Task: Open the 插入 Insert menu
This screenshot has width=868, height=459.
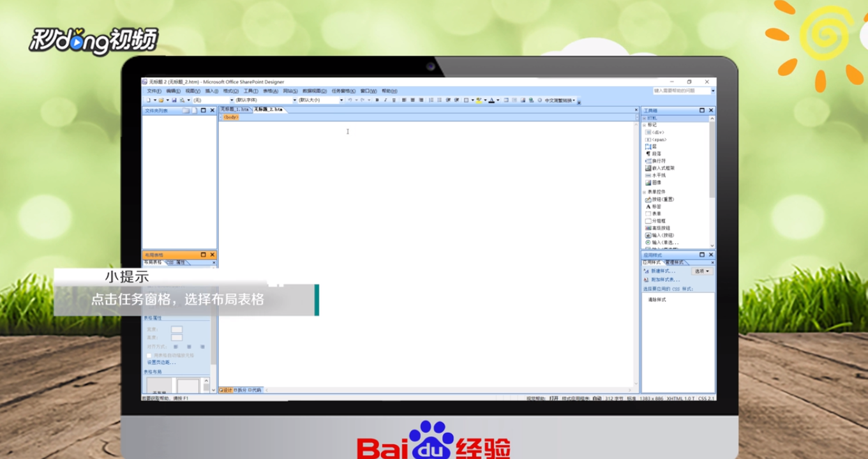Action: pyautogui.click(x=212, y=91)
